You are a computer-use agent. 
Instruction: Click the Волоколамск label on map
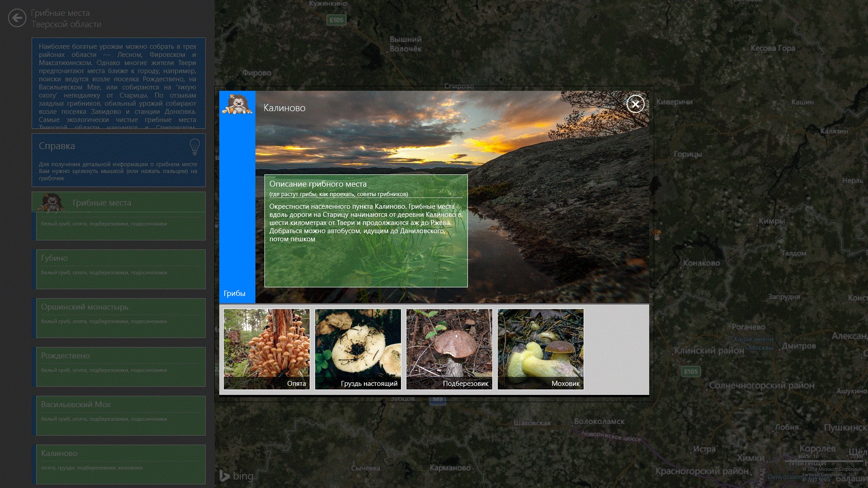point(599,421)
